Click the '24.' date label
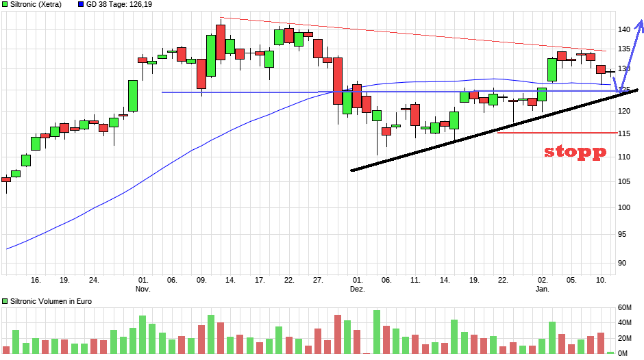 (x=94, y=281)
